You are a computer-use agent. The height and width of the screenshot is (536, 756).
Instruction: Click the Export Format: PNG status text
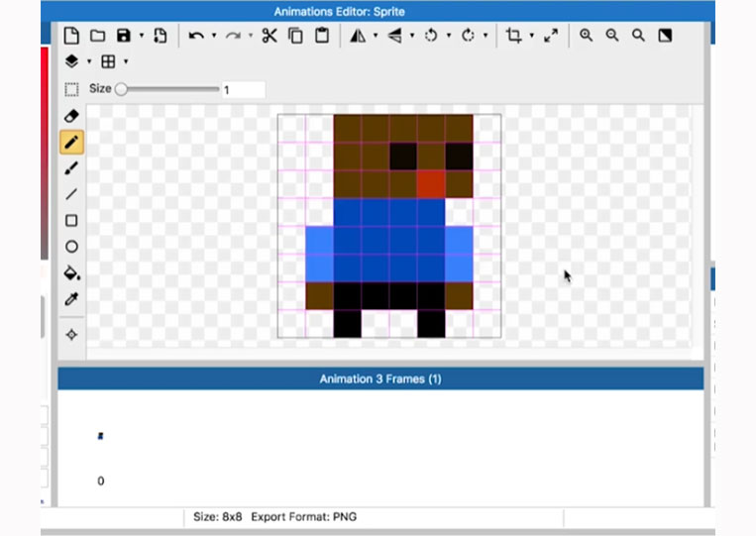point(304,517)
